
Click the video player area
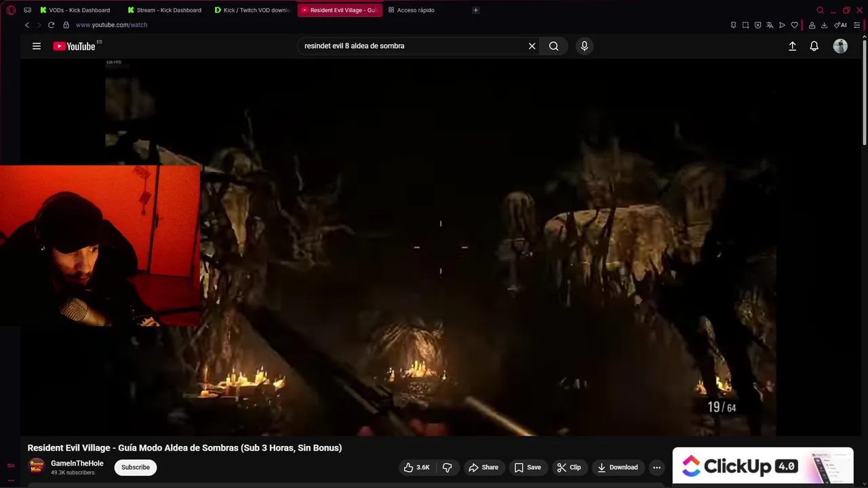(441, 247)
